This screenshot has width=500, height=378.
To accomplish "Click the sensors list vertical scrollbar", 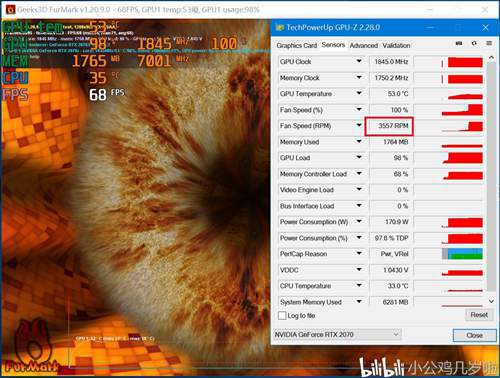I will [491, 177].
